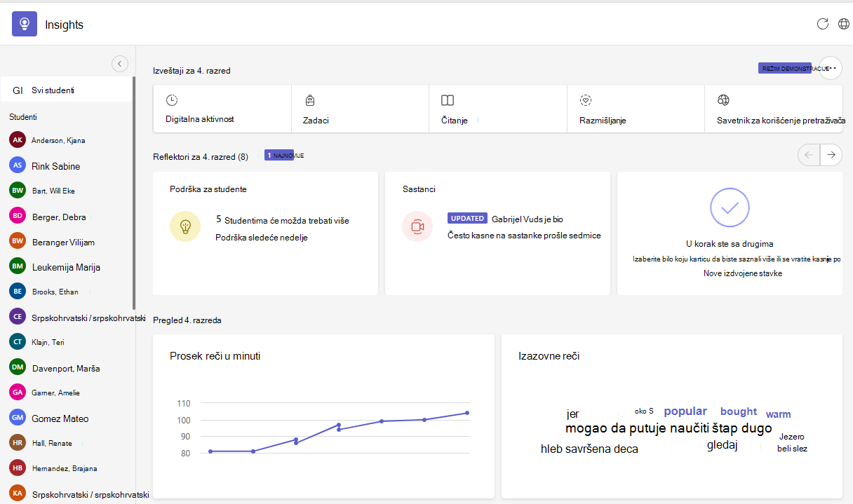Screen dimensions: 853x504
Task: Click the Insights lightbulb app icon
Action: [25, 24]
